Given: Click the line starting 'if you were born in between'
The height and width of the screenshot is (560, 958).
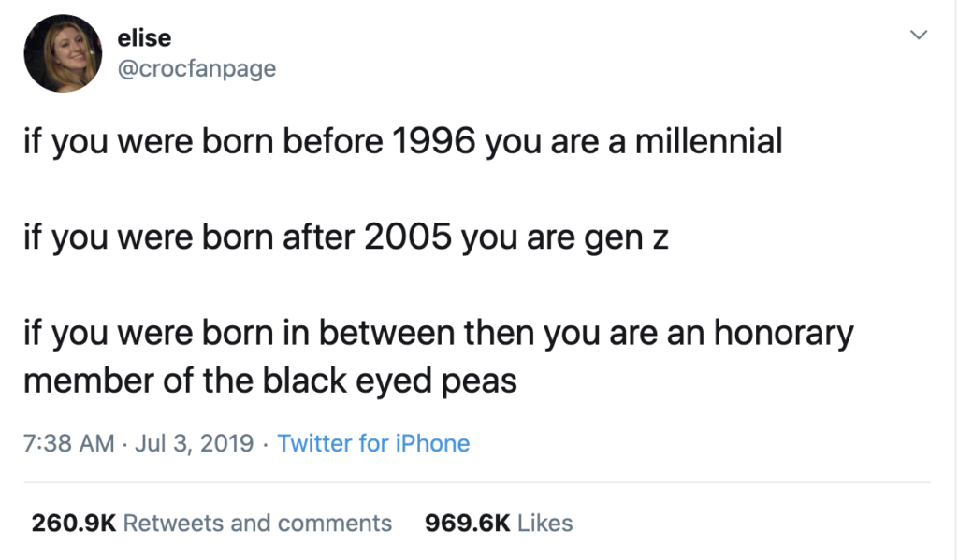Looking at the screenshot, I should 438,334.
